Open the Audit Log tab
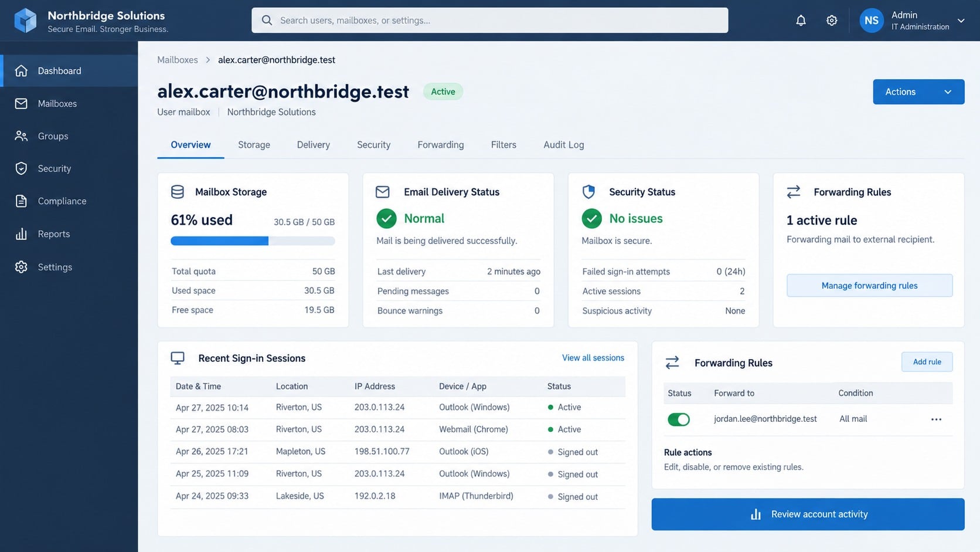Image resolution: width=980 pixels, height=552 pixels. tap(564, 145)
